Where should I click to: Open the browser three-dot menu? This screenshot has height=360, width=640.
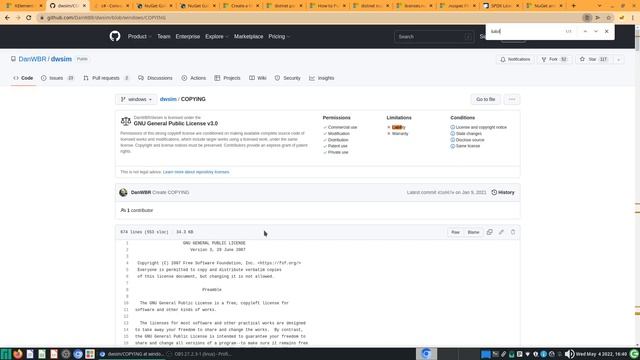point(633,18)
